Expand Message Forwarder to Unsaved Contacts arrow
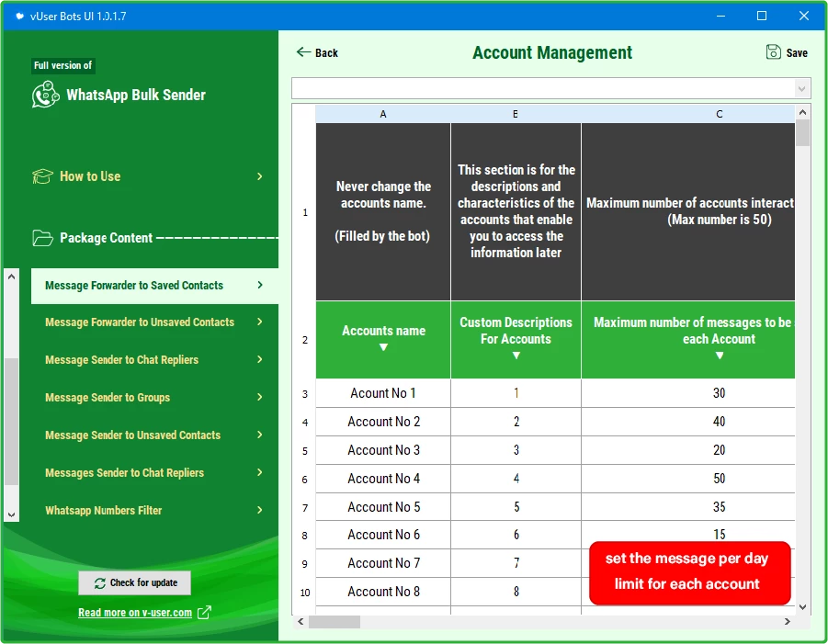The height and width of the screenshot is (644, 828). pyautogui.click(x=260, y=322)
